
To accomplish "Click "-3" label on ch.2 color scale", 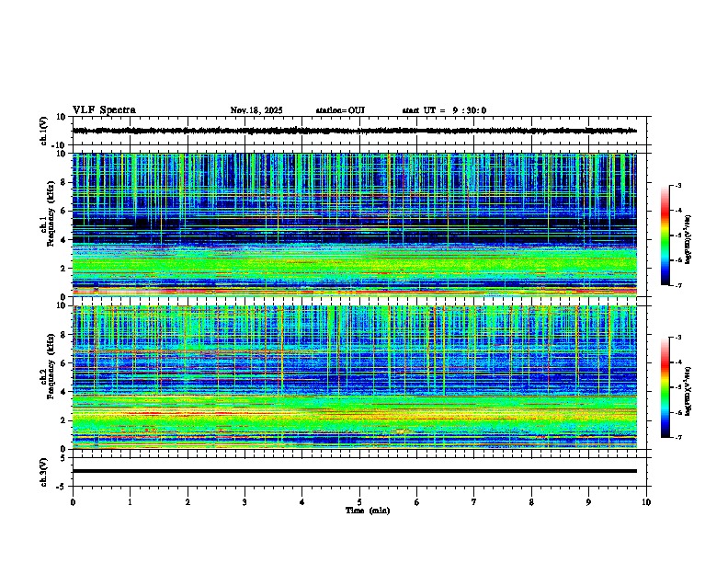I will tap(677, 338).
